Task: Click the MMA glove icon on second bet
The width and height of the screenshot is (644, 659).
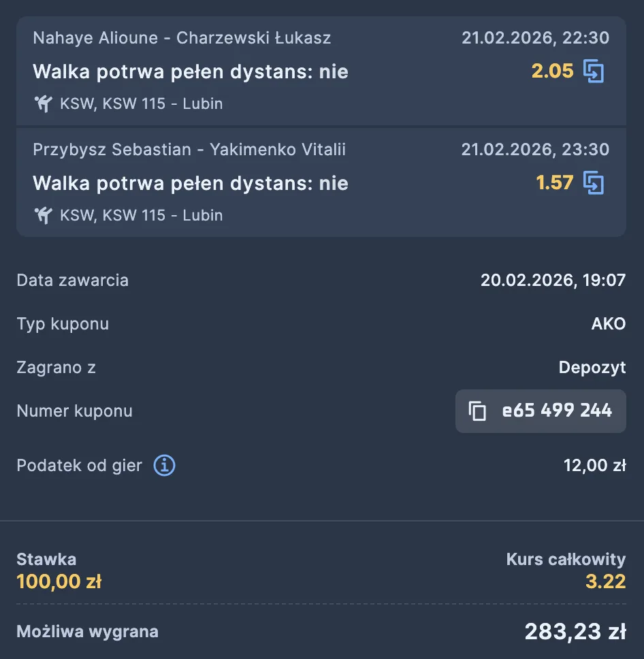Action: pos(43,215)
